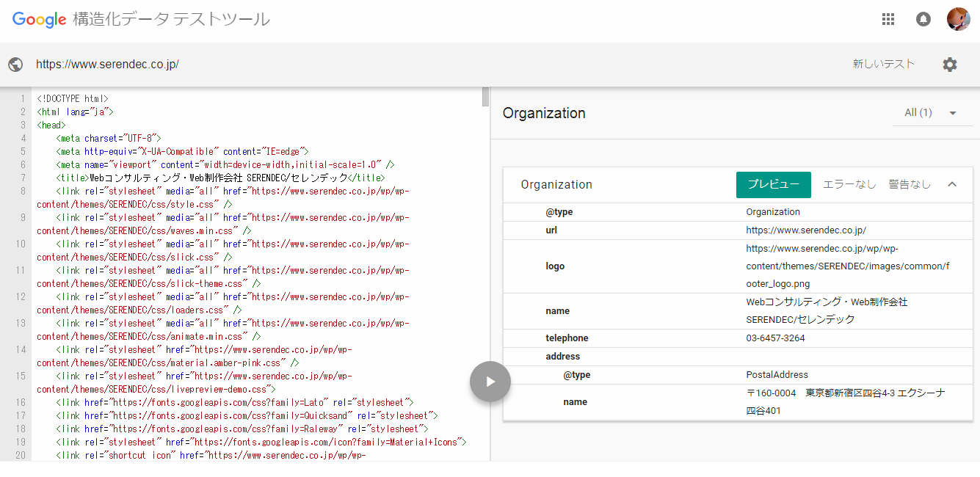Click line number 14 in the gutter
This screenshot has height=477, width=980.
coord(21,350)
